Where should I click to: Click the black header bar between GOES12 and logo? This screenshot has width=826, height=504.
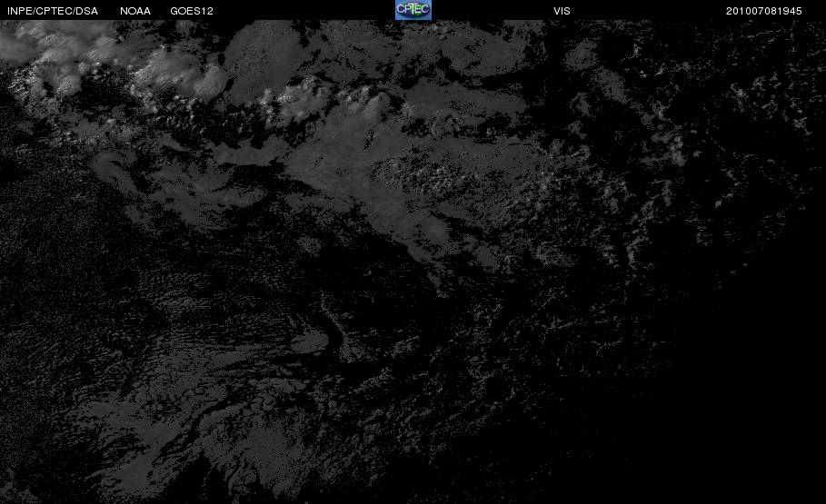pos(304,10)
